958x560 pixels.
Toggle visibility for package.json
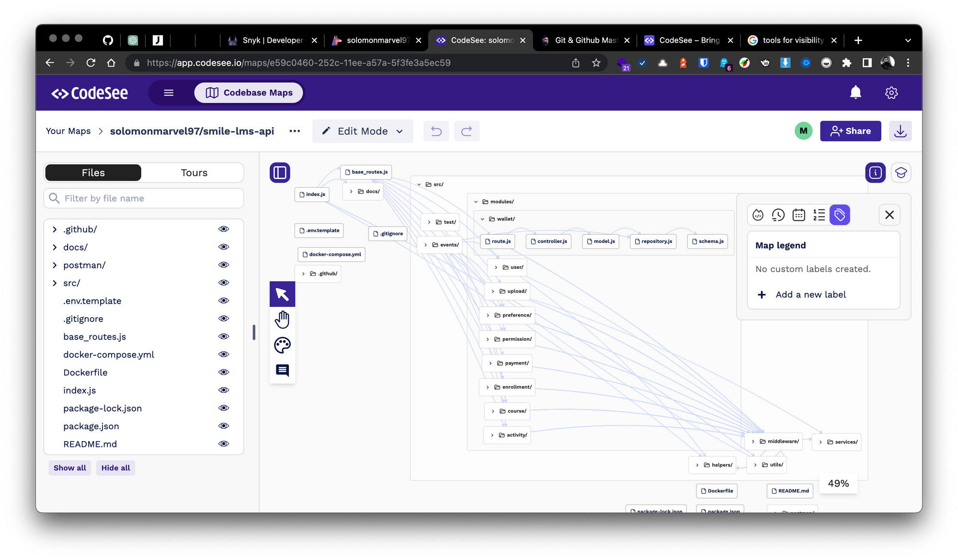tap(224, 425)
